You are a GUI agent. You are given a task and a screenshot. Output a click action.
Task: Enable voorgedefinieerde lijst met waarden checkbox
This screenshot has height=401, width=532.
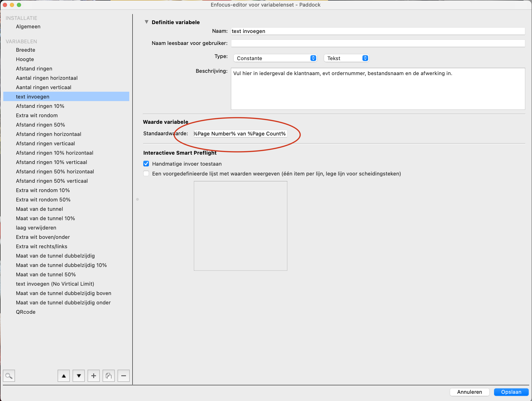click(x=146, y=173)
